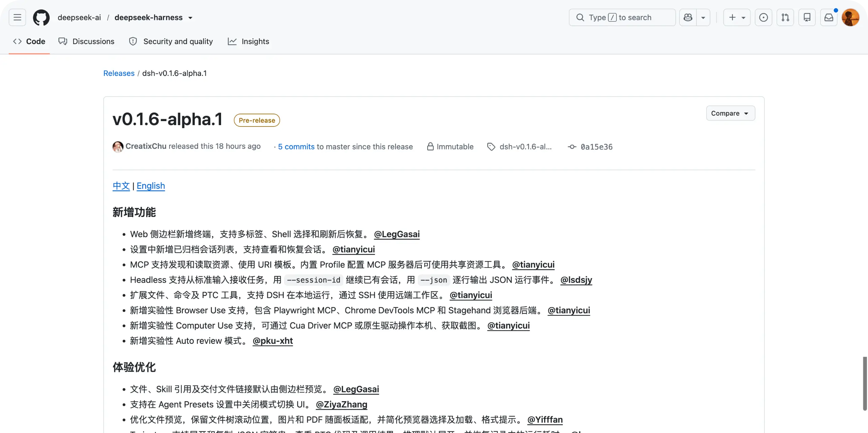Image resolution: width=868 pixels, height=433 pixels.
Task: Open user profile avatar menu
Action: (850, 17)
